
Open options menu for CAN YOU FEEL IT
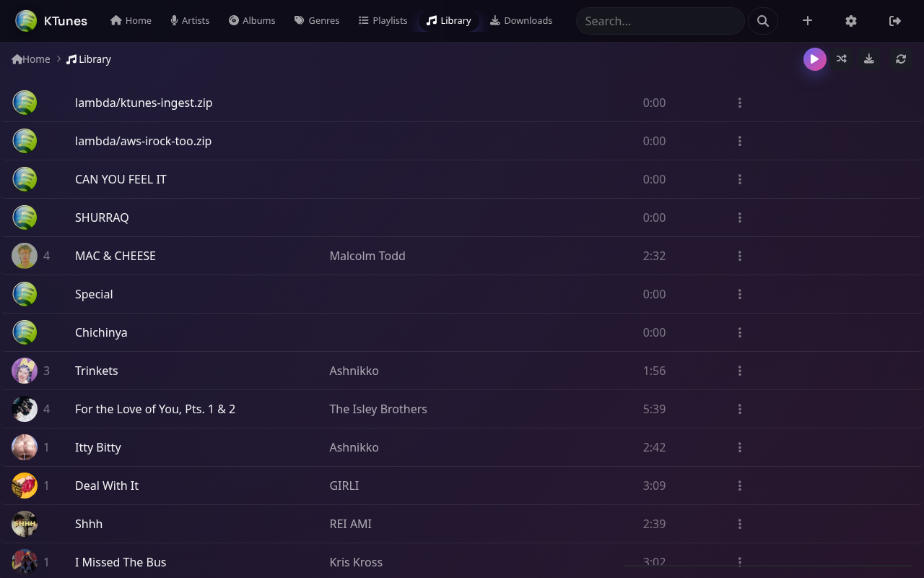[x=740, y=179]
